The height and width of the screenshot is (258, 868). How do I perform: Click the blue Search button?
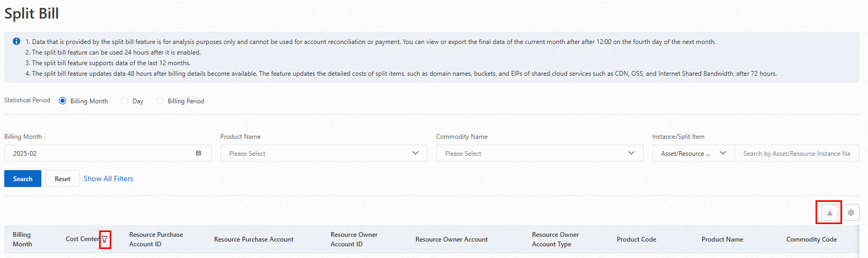(x=23, y=179)
